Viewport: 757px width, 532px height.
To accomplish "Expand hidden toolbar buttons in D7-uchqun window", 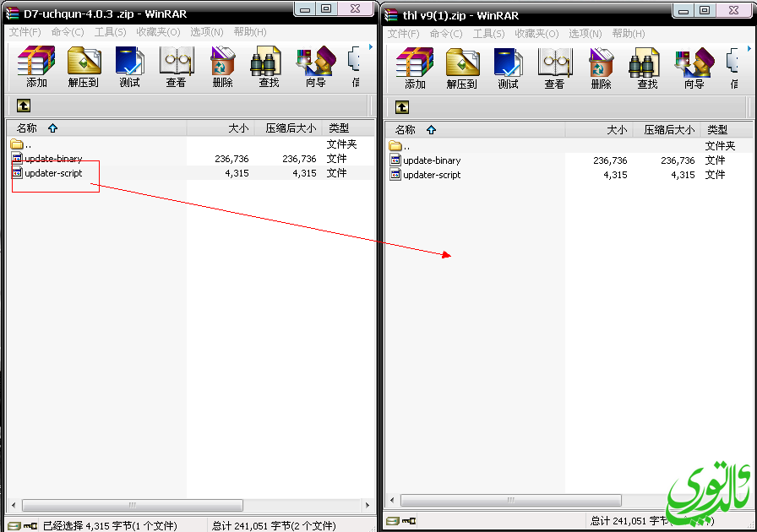I will (370, 46).
